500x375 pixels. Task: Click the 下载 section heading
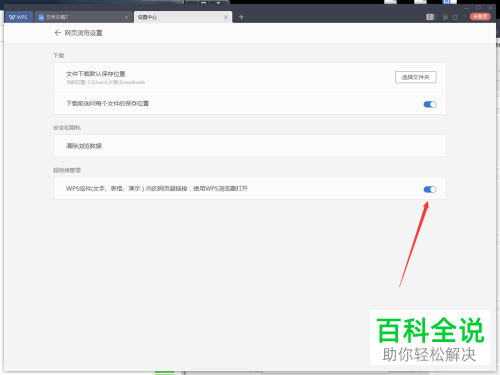click(59, 55)
